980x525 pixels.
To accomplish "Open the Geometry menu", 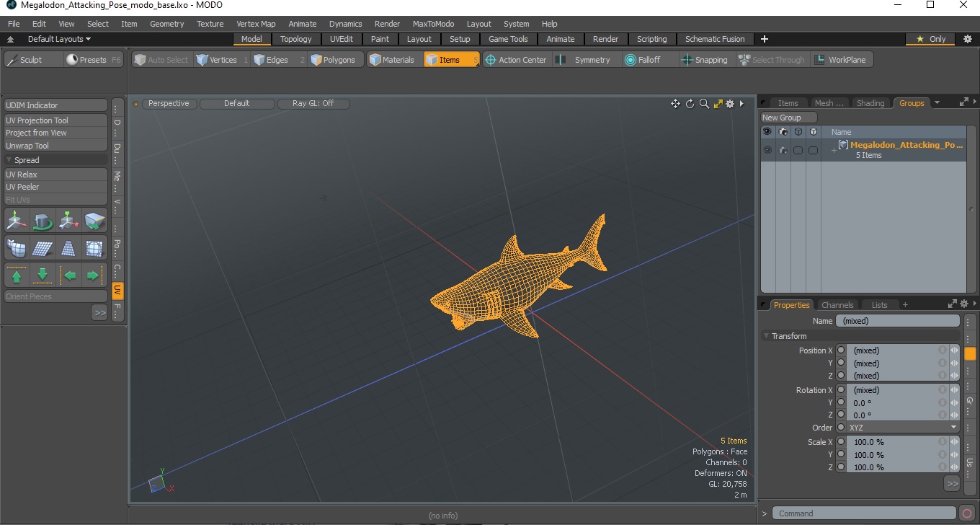I will [167, 24].
